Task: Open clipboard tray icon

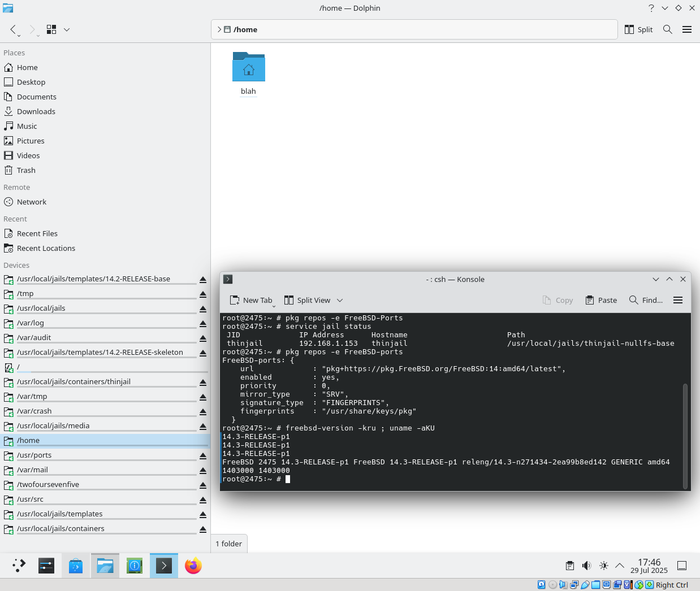Action: [570, 566]
